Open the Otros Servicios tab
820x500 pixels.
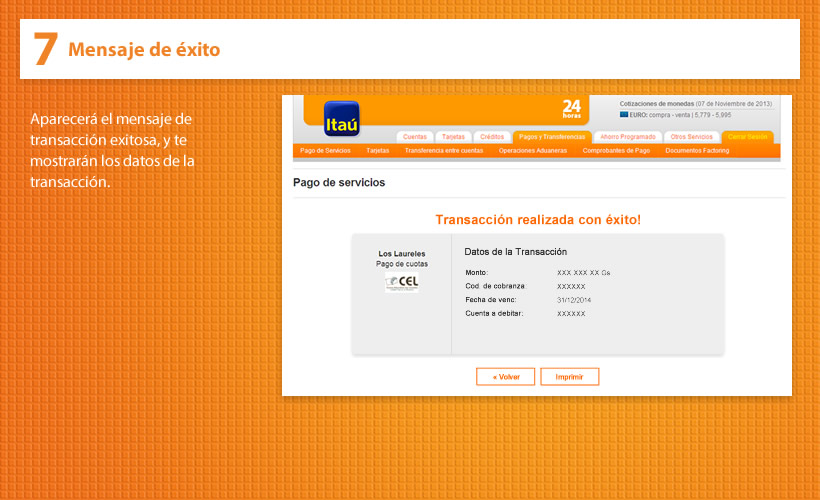(692, 136)
